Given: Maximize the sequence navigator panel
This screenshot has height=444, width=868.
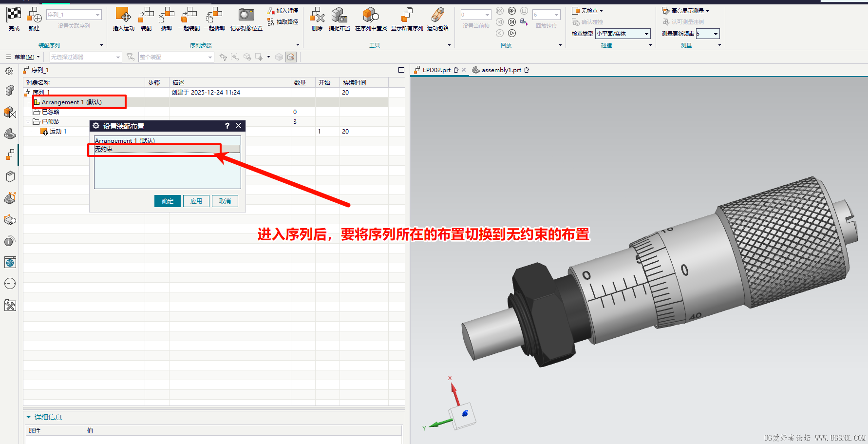Looking at the screenshot, I should [x=401, y=70].
